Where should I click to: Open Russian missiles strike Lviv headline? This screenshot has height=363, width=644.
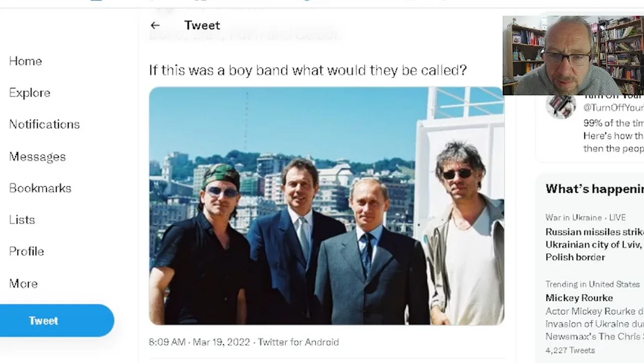point(595,244)
